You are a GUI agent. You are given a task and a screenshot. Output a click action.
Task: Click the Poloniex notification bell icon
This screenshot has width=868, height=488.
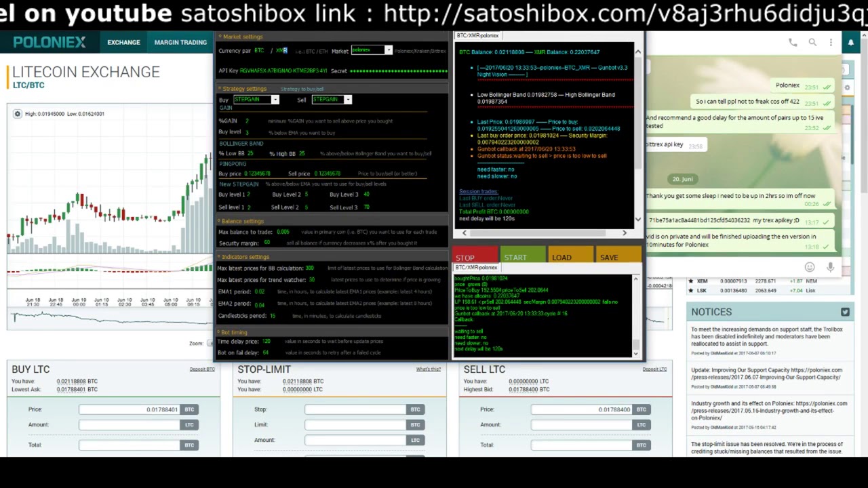tap(851, 43)
